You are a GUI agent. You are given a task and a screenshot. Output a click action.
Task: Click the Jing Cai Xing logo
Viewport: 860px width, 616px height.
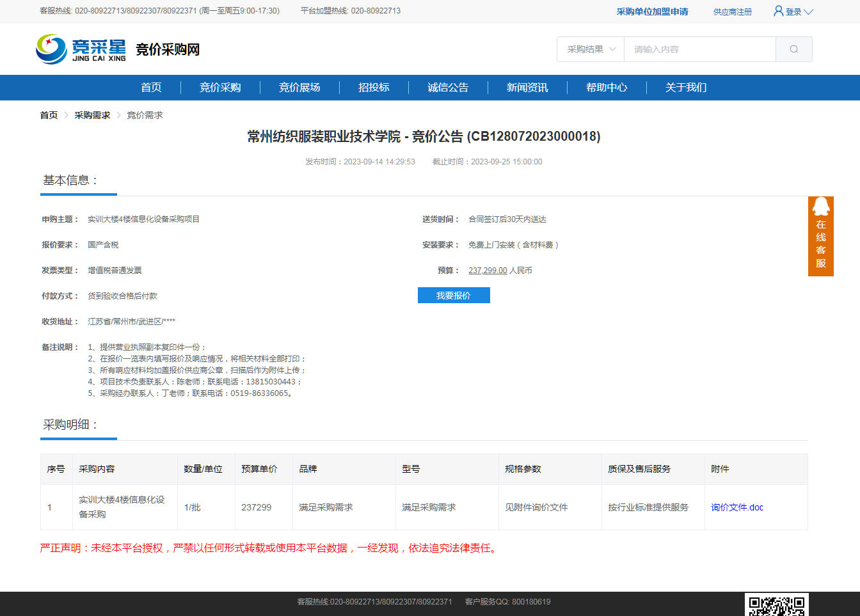[x=81, y=49]
